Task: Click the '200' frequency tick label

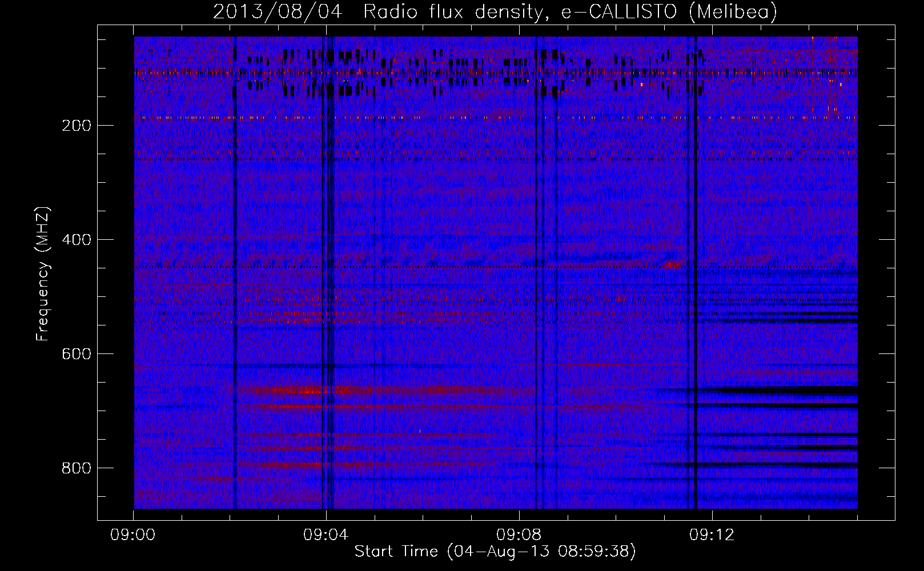Action: tap(76, 126)
